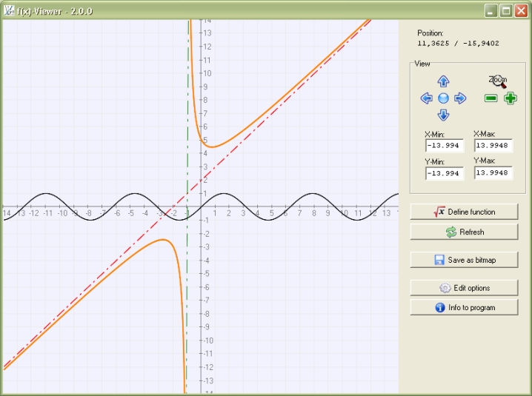The image size is (532, 396).
Task: Pan the view down with the down arrow
Action: [x=443, y=115]
